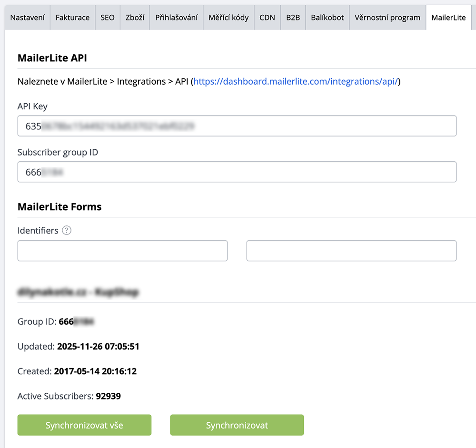Select the Created value 2017-05-14 20:16:12
Screen dimensions: 476x448
(95, 371)
